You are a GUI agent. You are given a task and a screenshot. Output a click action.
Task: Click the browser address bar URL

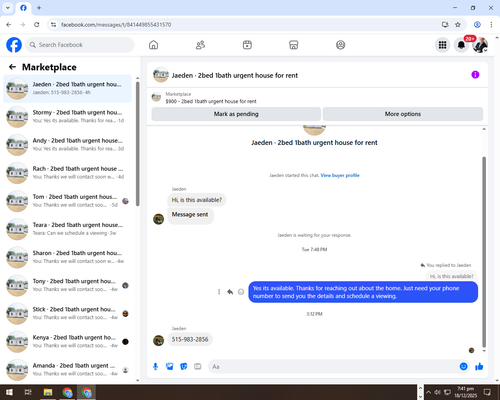point(116,25)
